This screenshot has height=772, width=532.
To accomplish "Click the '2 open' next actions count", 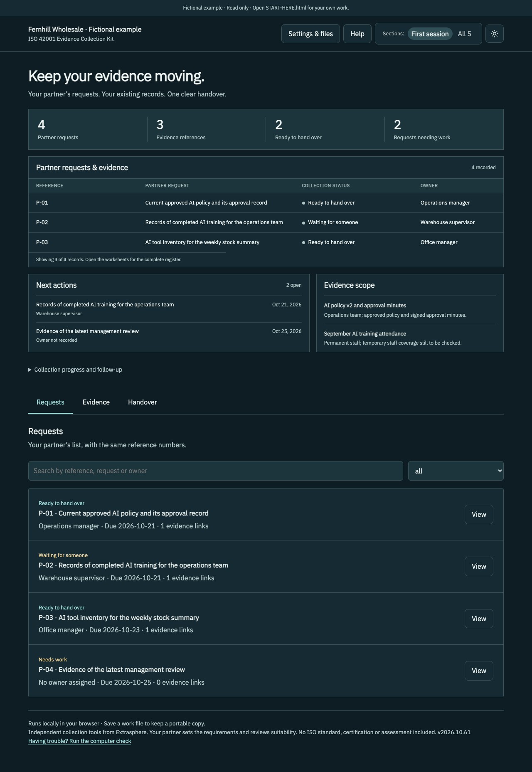I will [294, 285].
